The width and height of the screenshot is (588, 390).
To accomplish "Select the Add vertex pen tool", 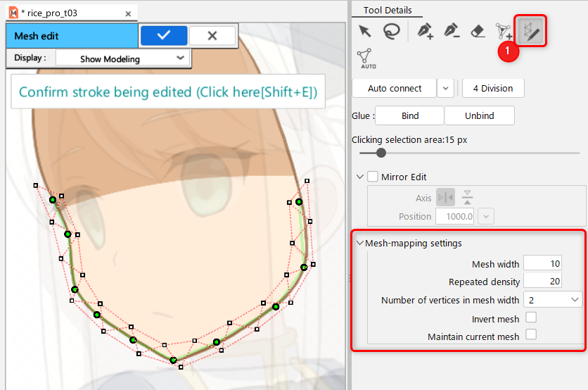I will point(425,31).
